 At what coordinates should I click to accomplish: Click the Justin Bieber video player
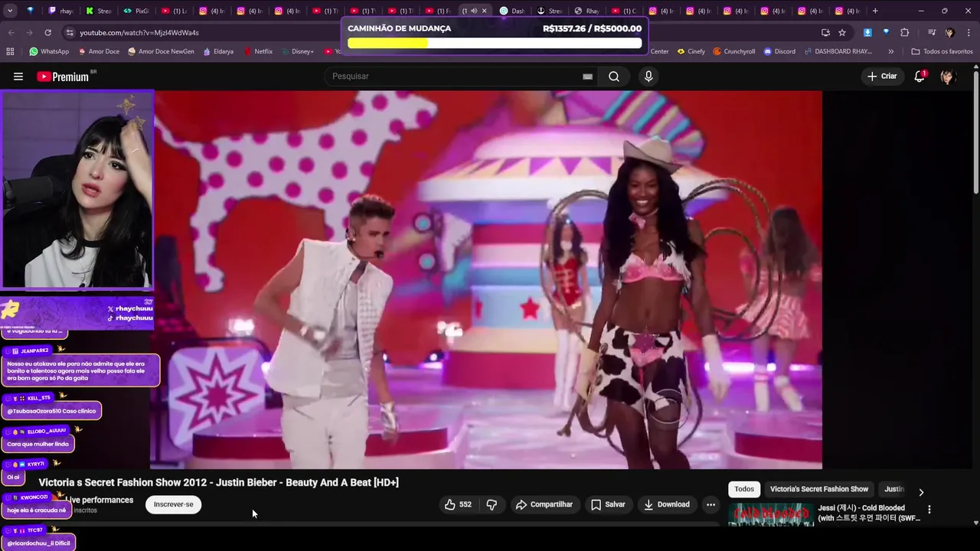coord(486,280)
